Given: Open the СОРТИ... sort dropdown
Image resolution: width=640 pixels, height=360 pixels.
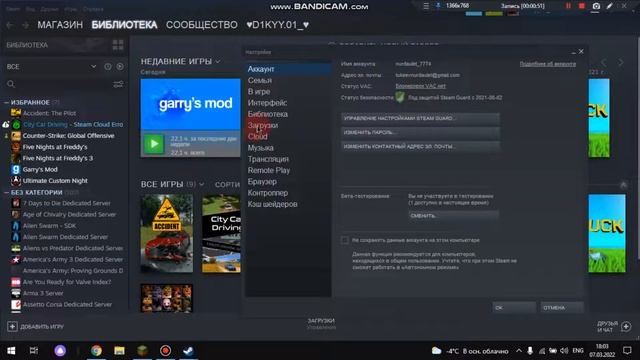Looking at the screenshot, I should click(227, 184).
